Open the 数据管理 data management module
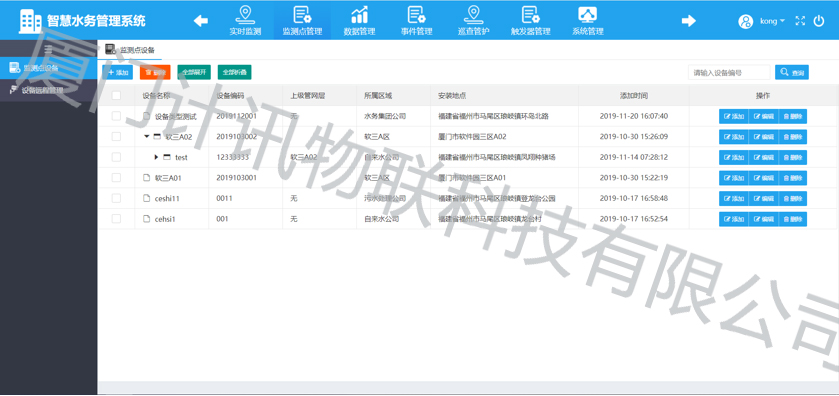 point(360,20)
